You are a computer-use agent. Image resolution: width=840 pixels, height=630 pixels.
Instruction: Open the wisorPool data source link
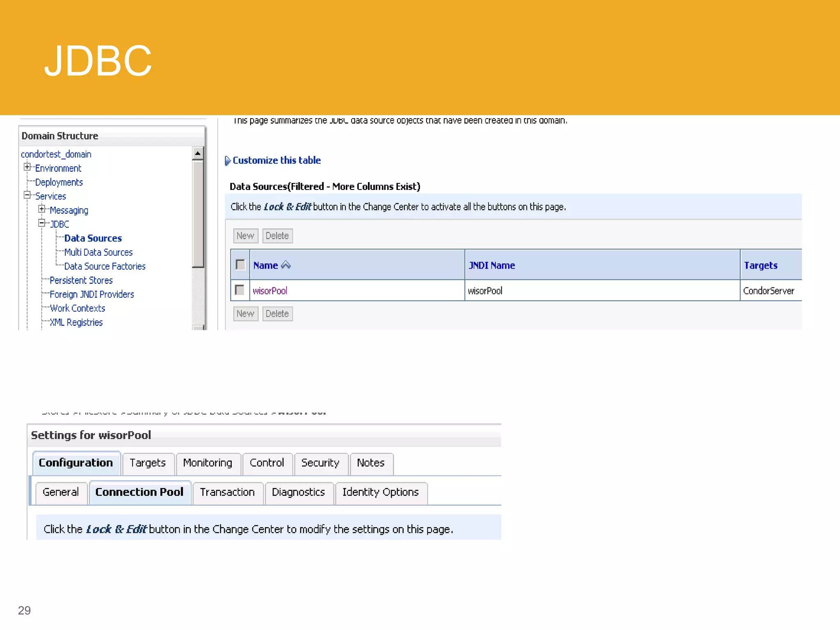tap(270, 291)
